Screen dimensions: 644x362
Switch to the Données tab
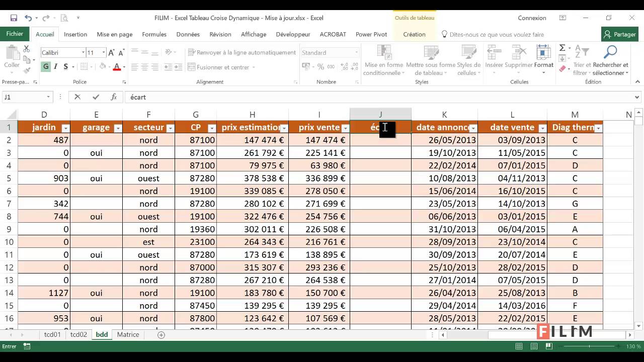pos(188,34)
